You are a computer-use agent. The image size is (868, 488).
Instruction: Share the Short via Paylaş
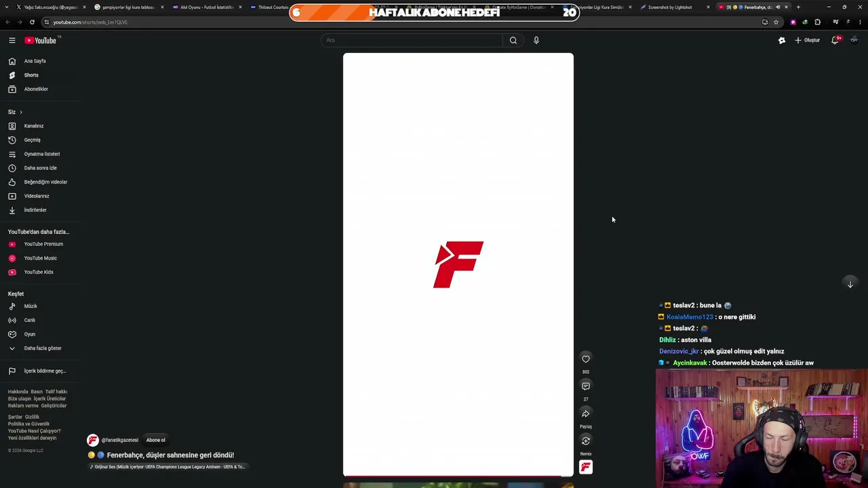click(x=586, y=414)
